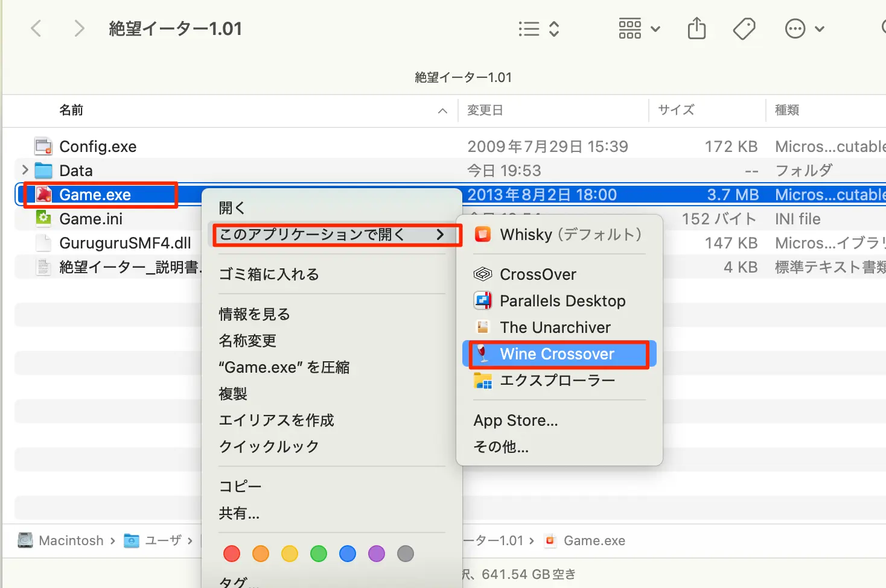Viewport: 886px width, 588px height.
Task: Click the Parallels Desktop icon
Action: [x=483, y=300]
